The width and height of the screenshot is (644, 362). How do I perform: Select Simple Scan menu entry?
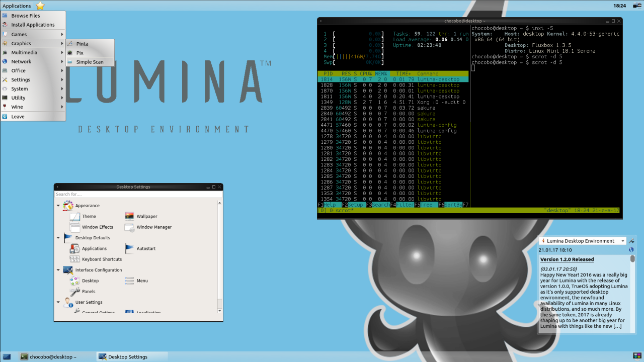point(90,62)
